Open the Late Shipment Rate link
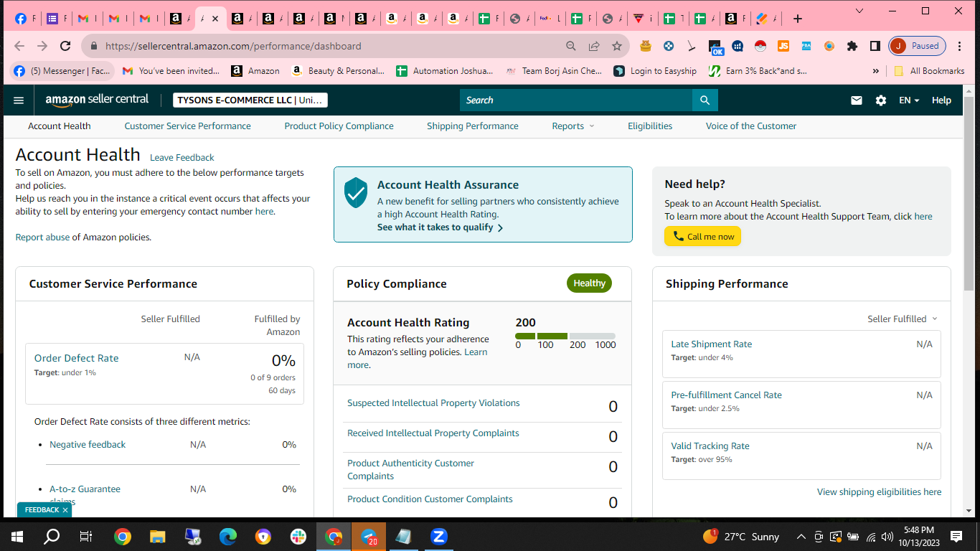The image size is (980, 551). point(712,344)
